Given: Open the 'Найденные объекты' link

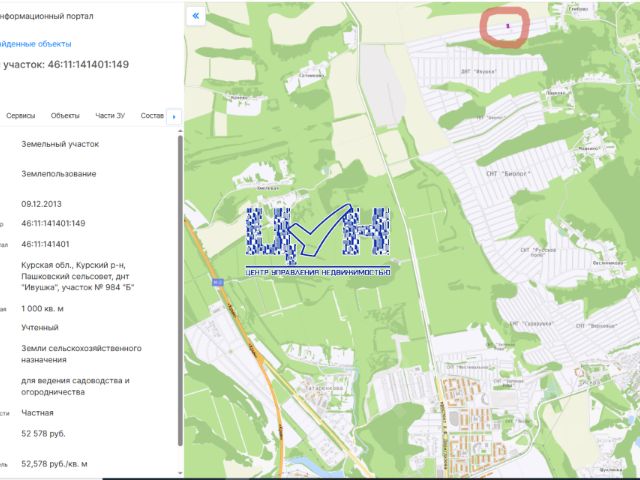Looking at the screenshot, I should pyautogui.click(x=36, y=44).
